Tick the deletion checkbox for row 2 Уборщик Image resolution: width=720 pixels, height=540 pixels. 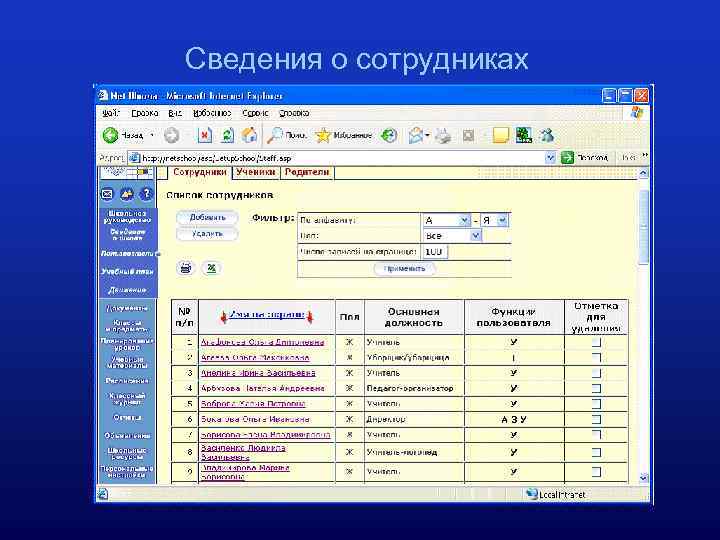click(596, 357)
